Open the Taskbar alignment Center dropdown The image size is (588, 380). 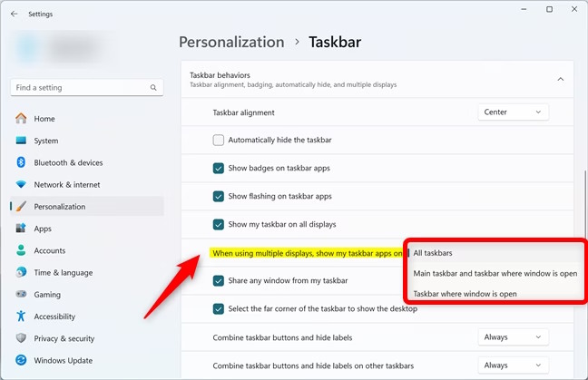tap(513, 112)
